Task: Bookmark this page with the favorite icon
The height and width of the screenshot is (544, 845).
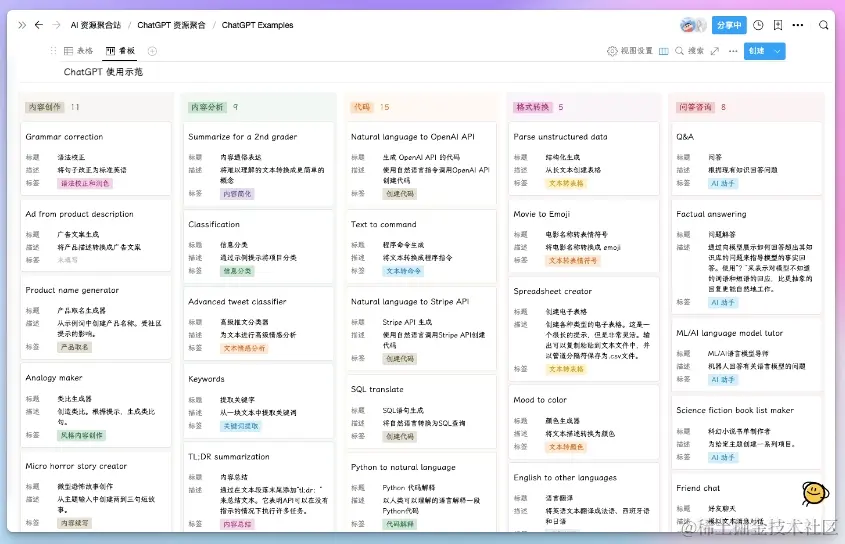Action: pos(778,25)
